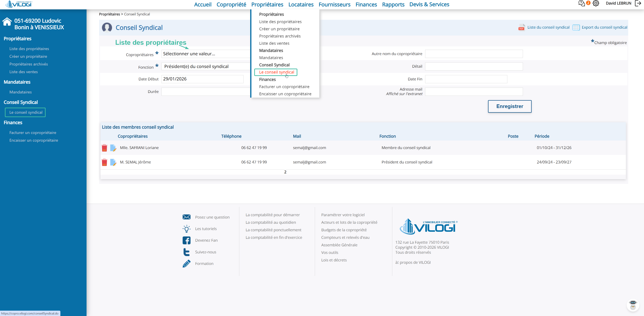Open the Copropriétaires dropdown 'Sélectionner une valeur…'
This screenshot has width=644, height=316.
tap(206, 54)
